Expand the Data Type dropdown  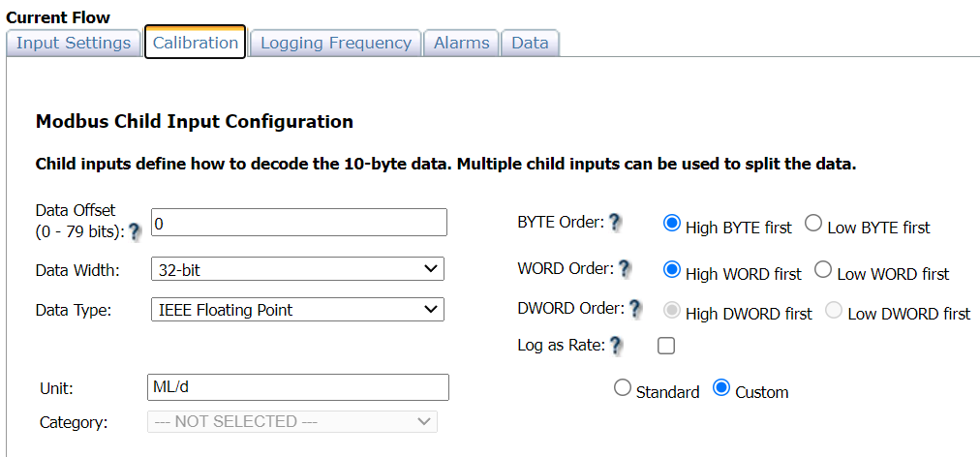coord(297,310)
